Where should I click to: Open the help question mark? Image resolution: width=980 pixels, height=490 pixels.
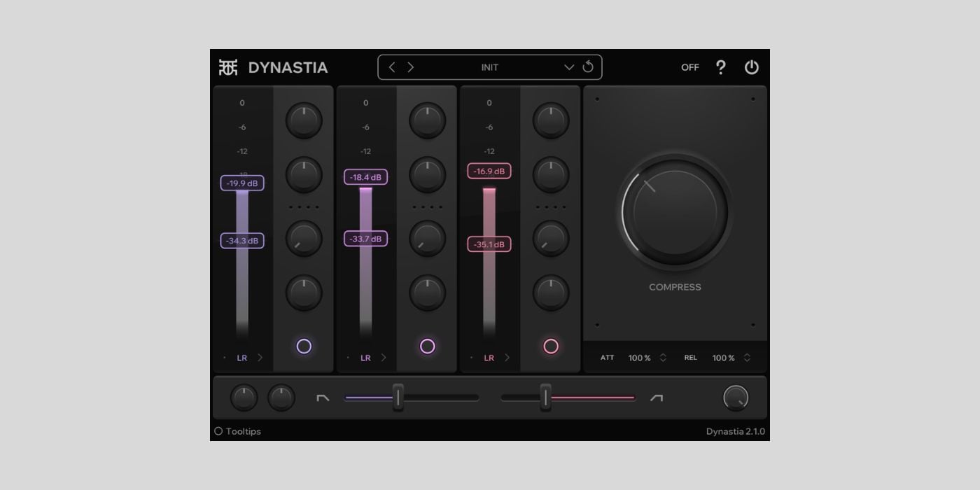click(720, 67)
